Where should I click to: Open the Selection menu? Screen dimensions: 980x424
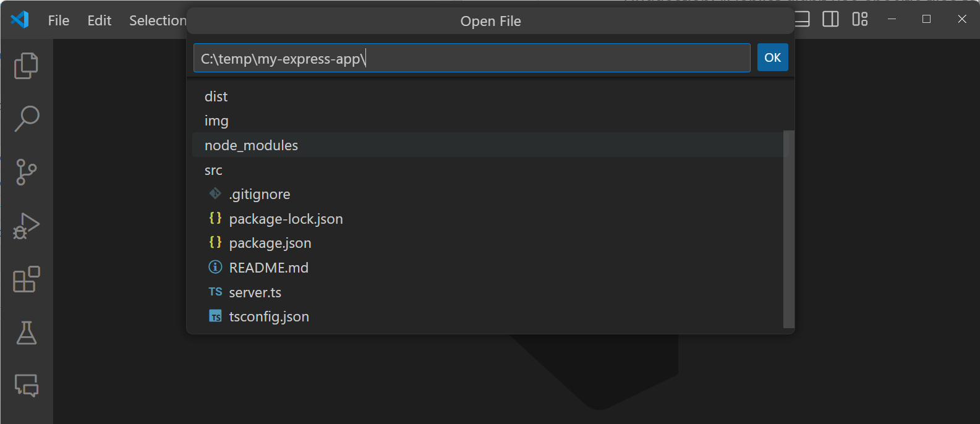(x=158, y=20)
